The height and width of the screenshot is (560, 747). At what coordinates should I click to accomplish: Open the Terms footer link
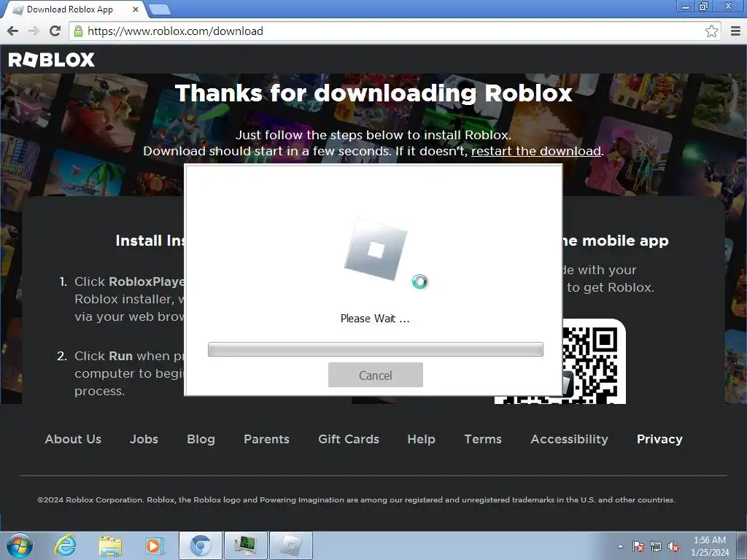[x=483, y=439]
